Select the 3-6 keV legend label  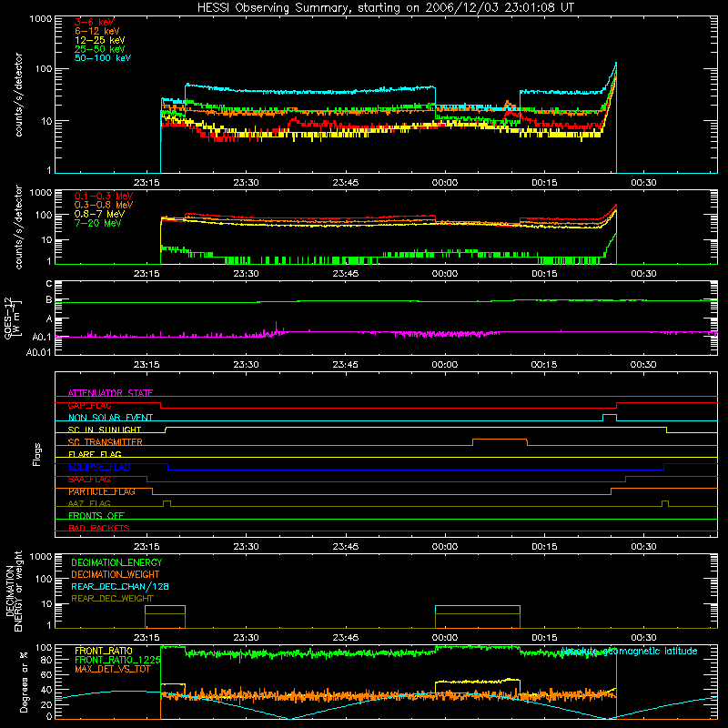pos(94,22)
